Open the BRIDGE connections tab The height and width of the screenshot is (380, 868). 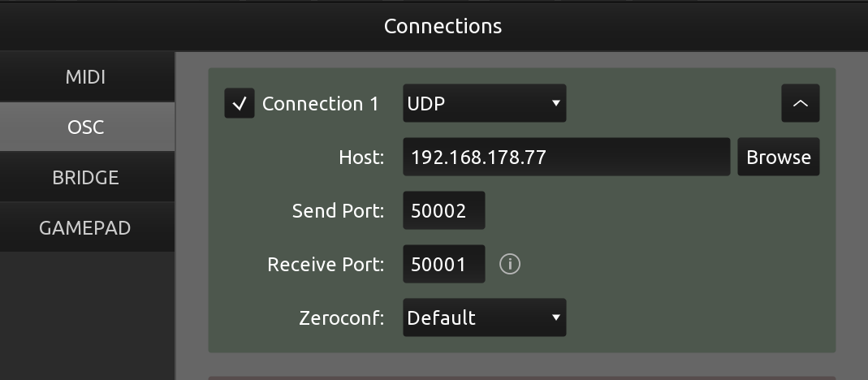tap(87, 177)
